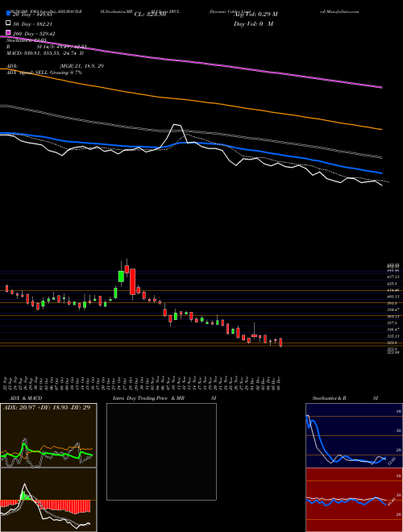The width and height of the screenshot is (403, 532).
Task: Click the tall green candlestick before the peak
Action: [x=121, y=276]
